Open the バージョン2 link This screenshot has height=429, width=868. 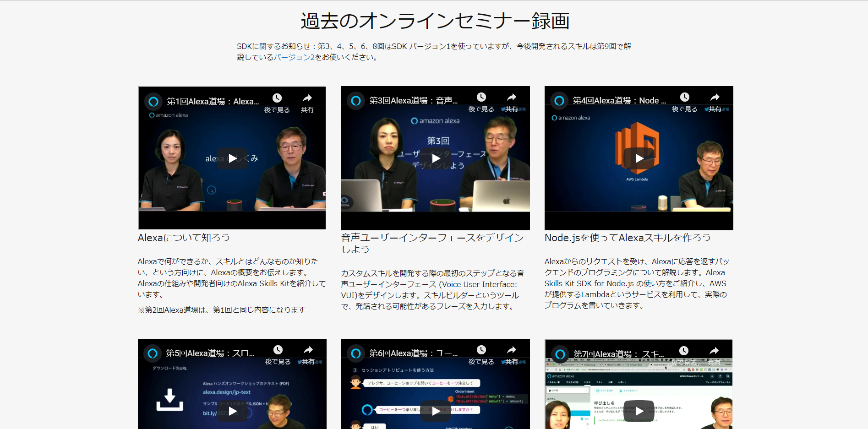pos(294,57)
